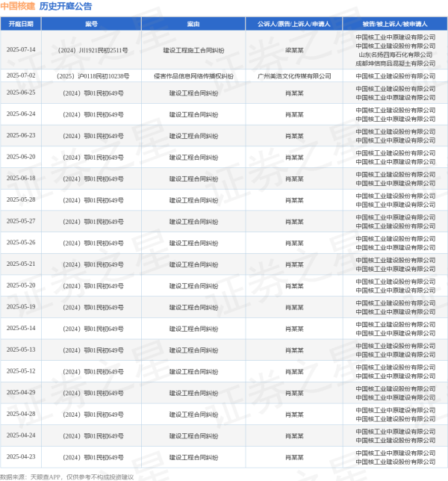
Task: Click the defendants cell in the 2025-05-26 row
Action: click(x=396, y=243)
